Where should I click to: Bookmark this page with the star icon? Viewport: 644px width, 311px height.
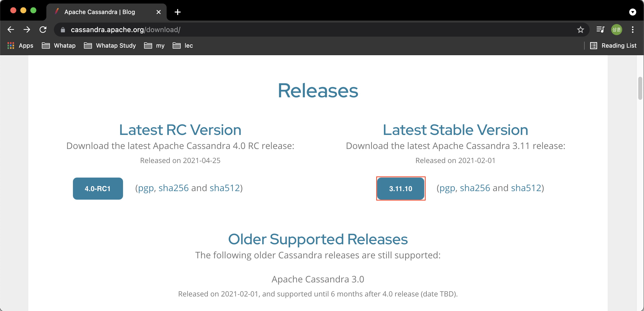point(580,30)
